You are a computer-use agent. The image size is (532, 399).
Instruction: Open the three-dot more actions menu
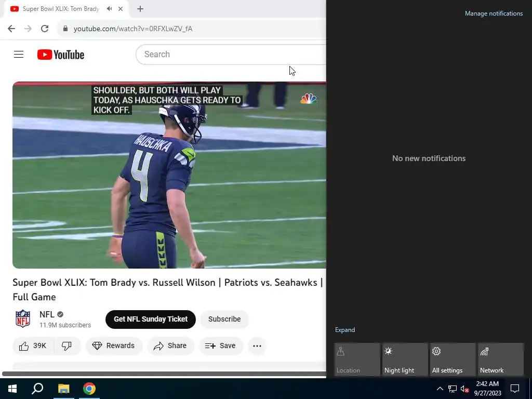click(257, 345)
